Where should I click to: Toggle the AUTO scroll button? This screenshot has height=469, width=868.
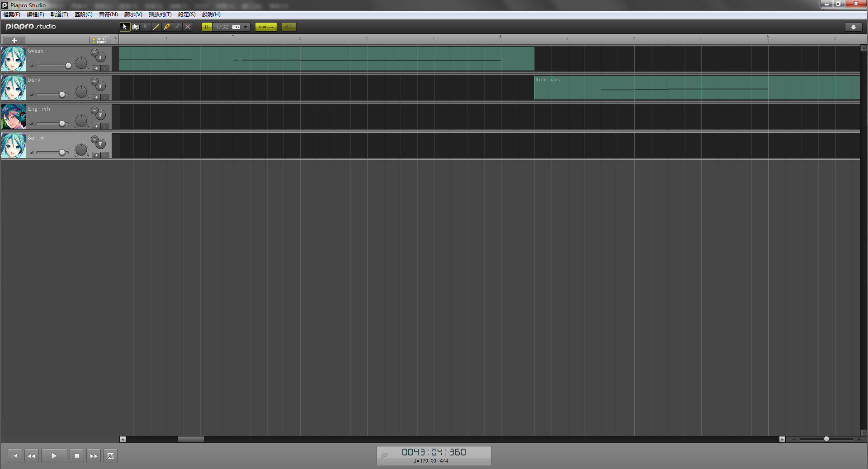pos(266,27)
